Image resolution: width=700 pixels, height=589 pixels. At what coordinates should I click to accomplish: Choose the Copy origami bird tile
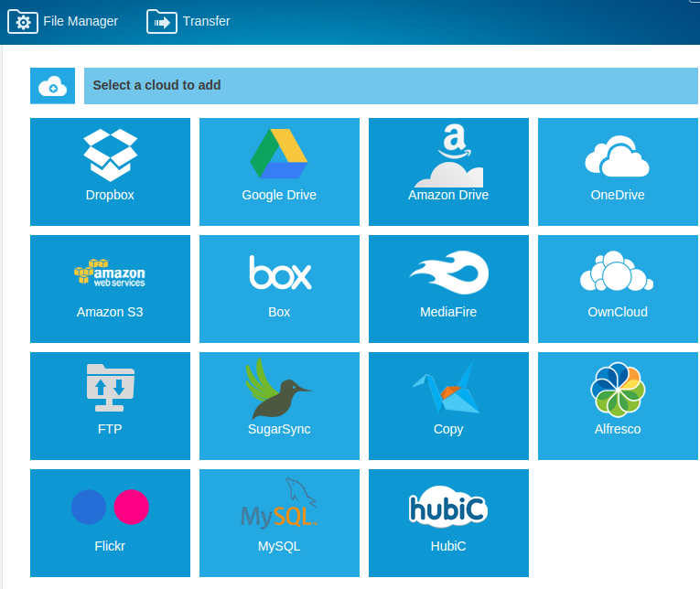point(448,405)
